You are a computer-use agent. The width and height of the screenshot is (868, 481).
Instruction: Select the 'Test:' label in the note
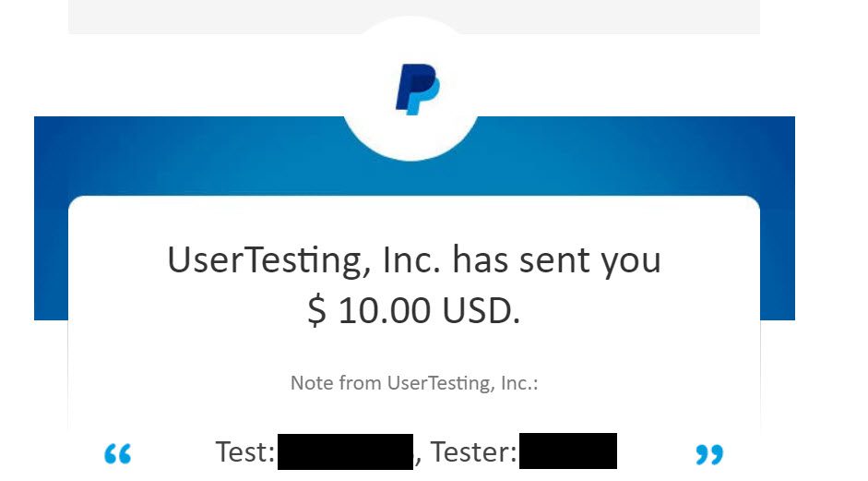(x=245, y=451)
